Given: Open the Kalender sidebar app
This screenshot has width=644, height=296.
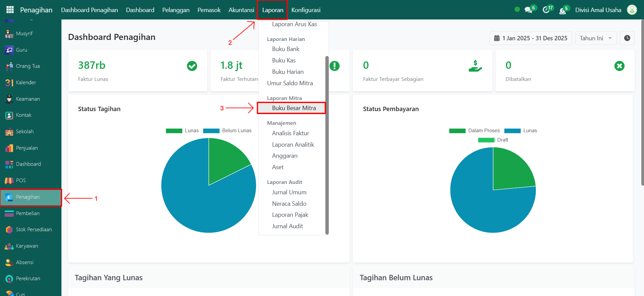Looking at the screenshot, I should coord(26,83).
